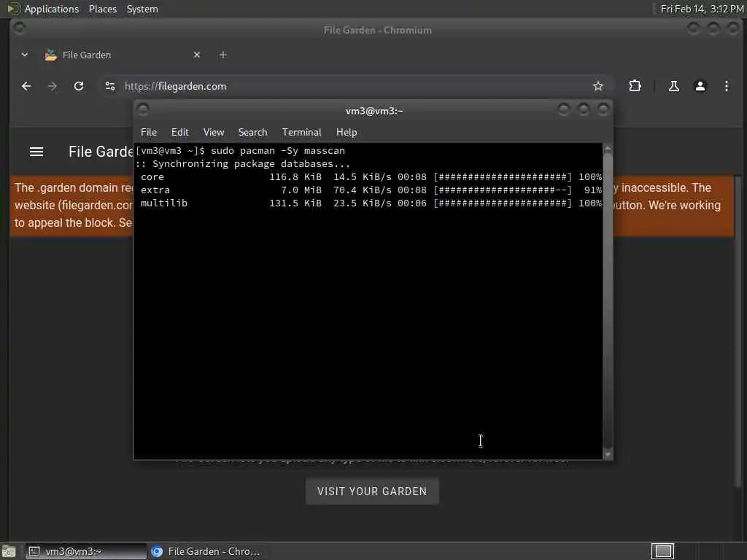This screenshot has width=747, height=560.
Task: Click the clock showing Fri Feb 14
Action: click(701, 9)
